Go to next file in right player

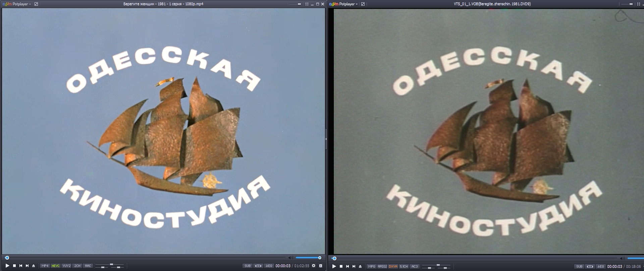click(354, 266)
